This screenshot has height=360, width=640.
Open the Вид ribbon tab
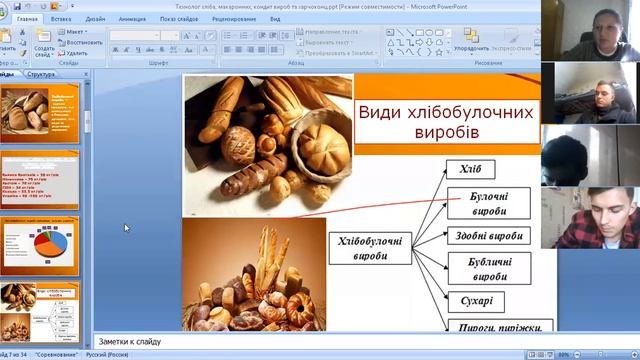[275, 19]
